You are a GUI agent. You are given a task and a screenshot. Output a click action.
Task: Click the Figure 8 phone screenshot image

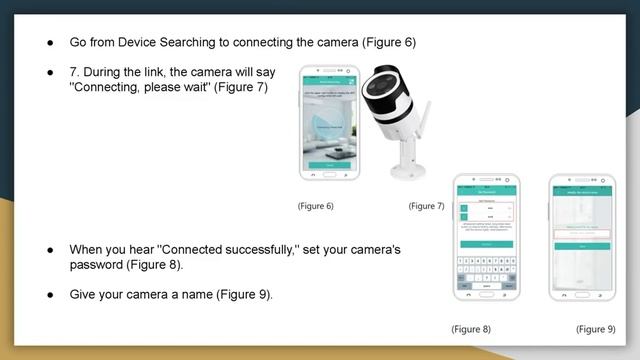pyautogui.click(x=487, y=238)
